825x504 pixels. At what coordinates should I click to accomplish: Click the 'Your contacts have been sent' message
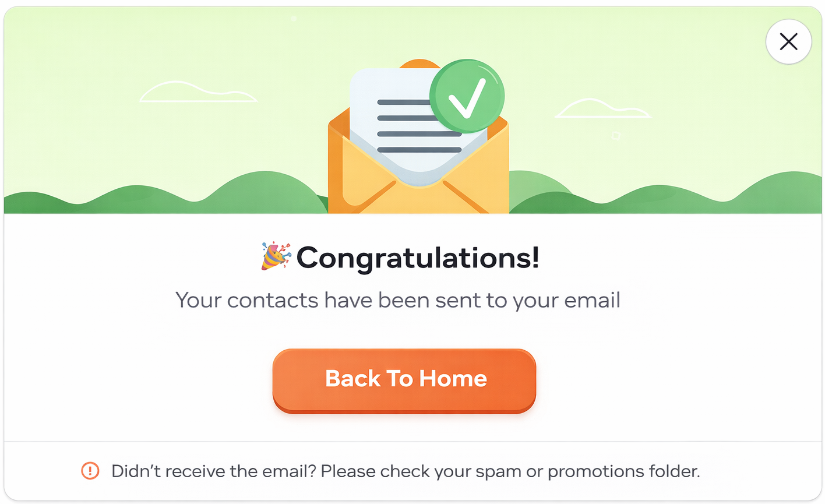click(397, 300)
